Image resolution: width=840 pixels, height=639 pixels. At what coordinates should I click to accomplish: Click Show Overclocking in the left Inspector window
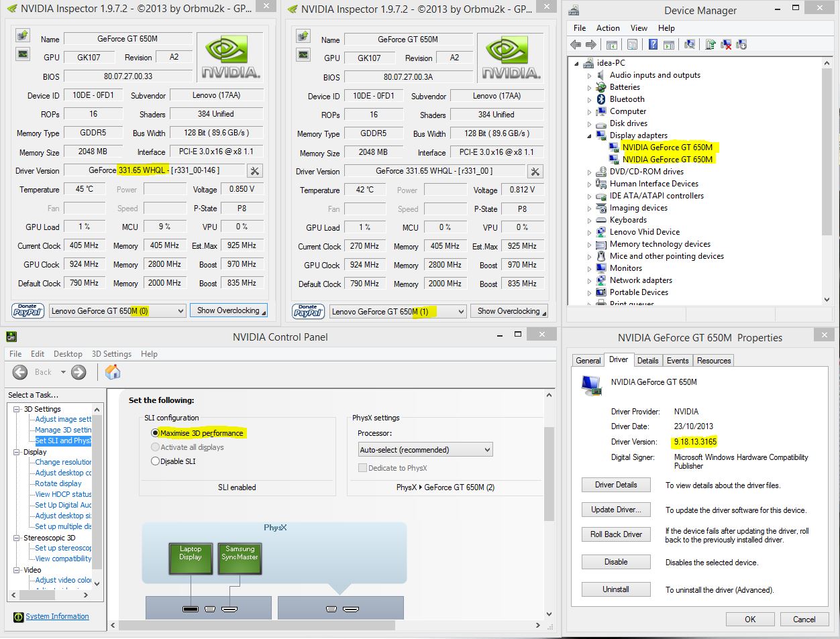point(228,310)
